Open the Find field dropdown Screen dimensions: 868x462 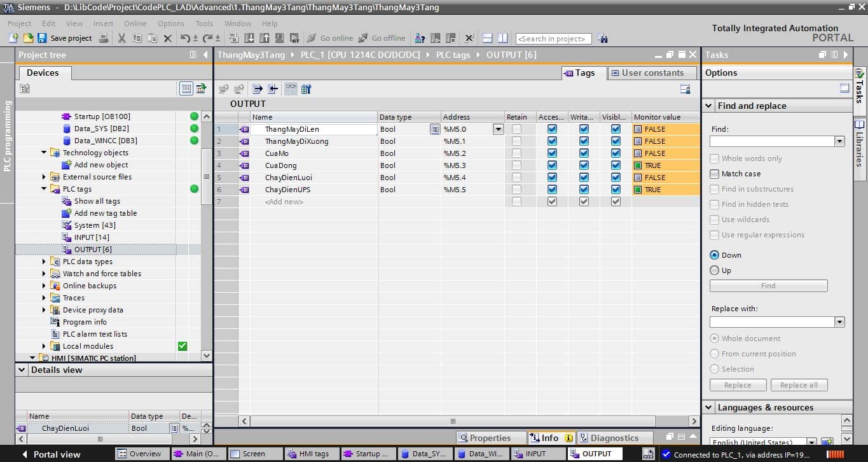tap(839, 141)
